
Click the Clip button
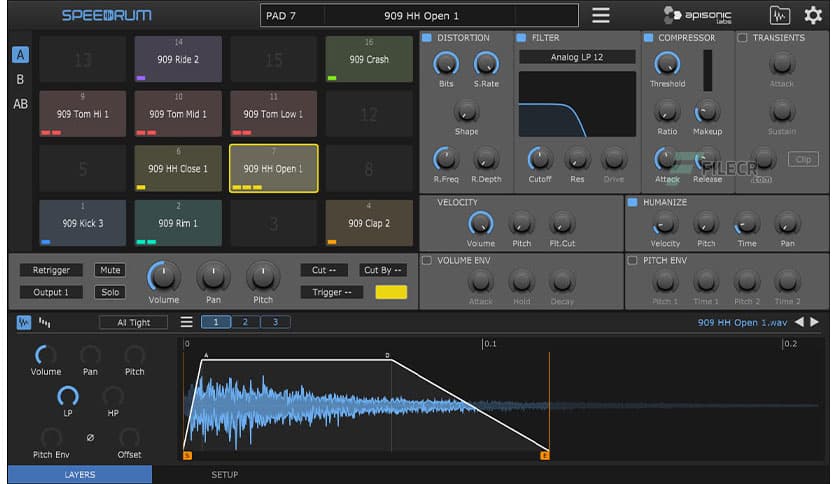tap(803, 159)
